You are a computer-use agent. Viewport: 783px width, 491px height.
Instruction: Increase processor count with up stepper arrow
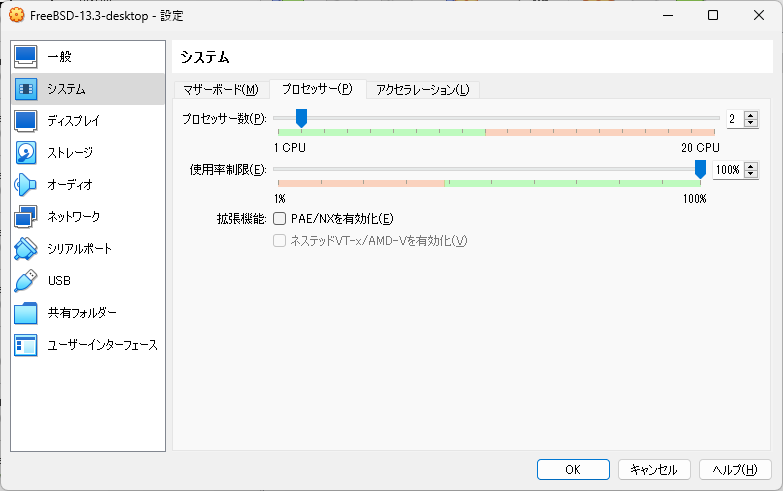click(752, 115)
